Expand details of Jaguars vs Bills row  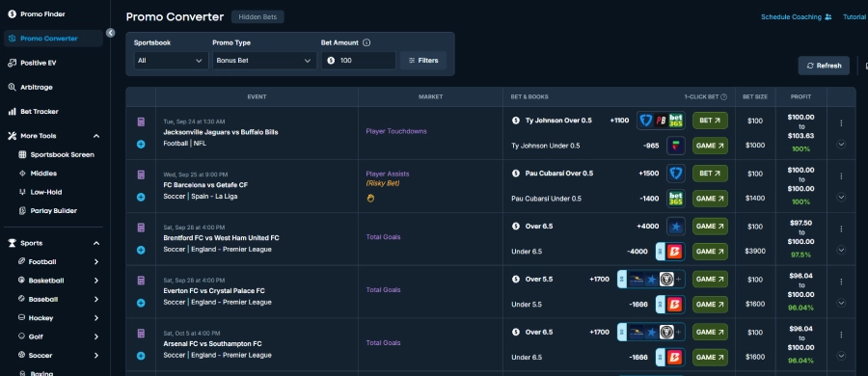tap(841, 144)
